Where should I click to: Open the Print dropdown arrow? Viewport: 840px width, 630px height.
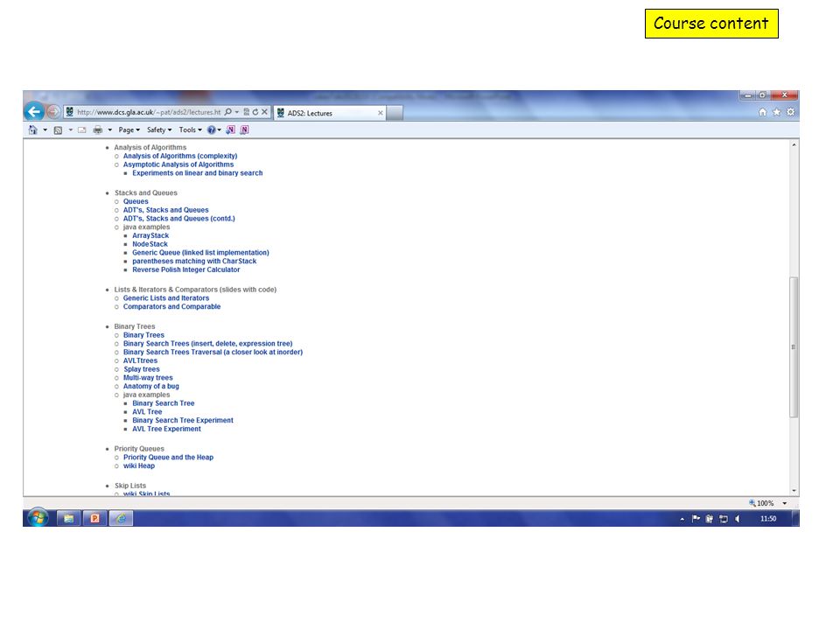point(110,130)
